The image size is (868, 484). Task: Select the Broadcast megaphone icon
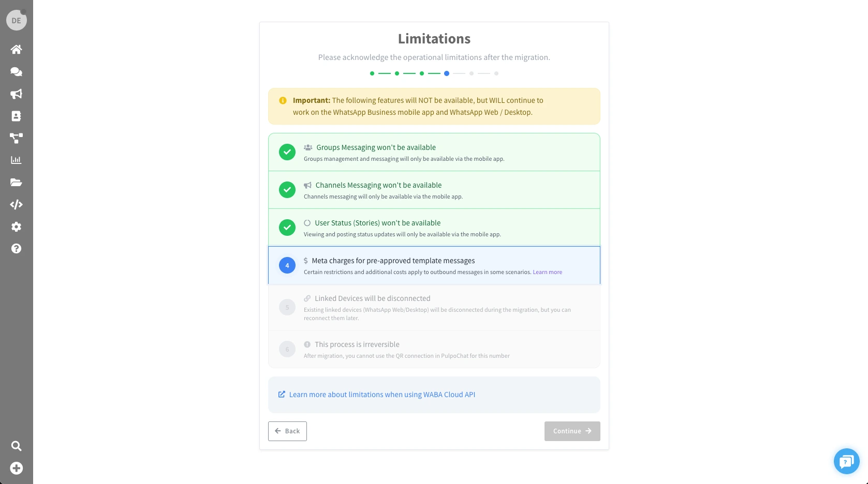16,94
